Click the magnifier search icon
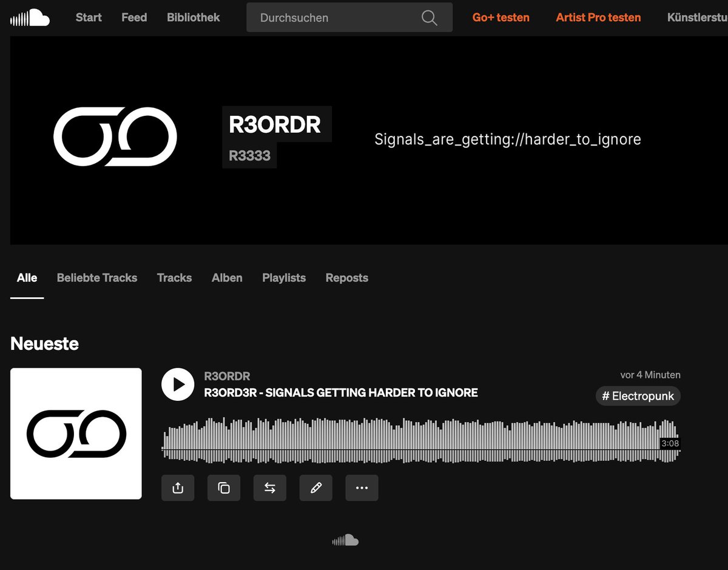 (x=429, y=18)
